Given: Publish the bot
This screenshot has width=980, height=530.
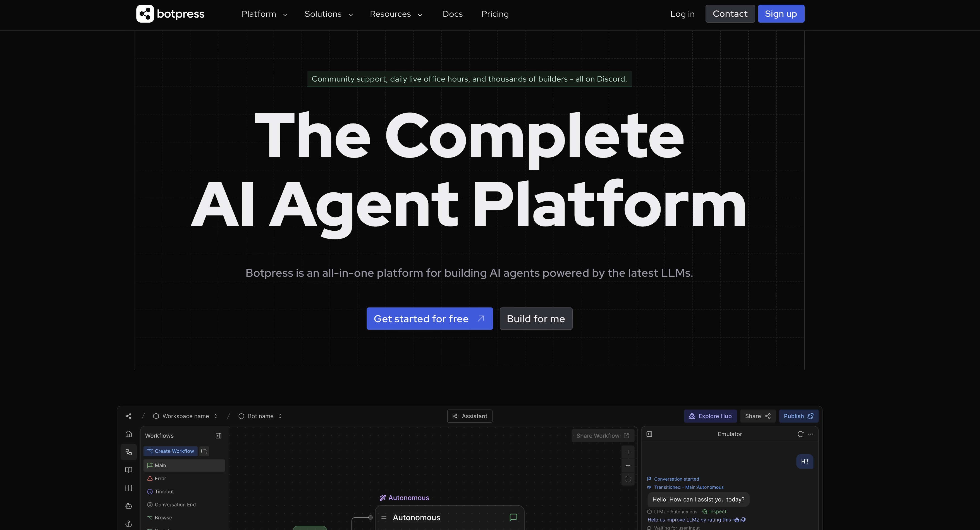Looking at the screenshot, I should (x=798, y=416).
